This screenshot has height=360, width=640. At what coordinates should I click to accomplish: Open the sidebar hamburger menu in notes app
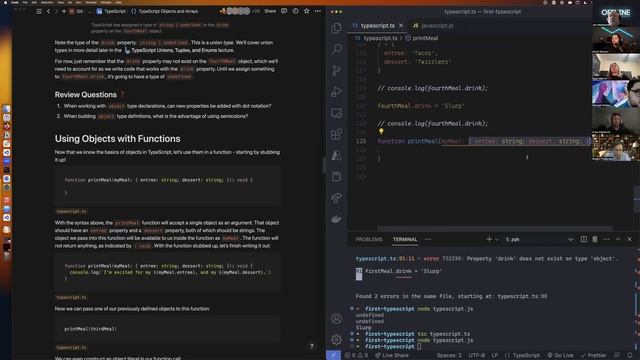39,11
